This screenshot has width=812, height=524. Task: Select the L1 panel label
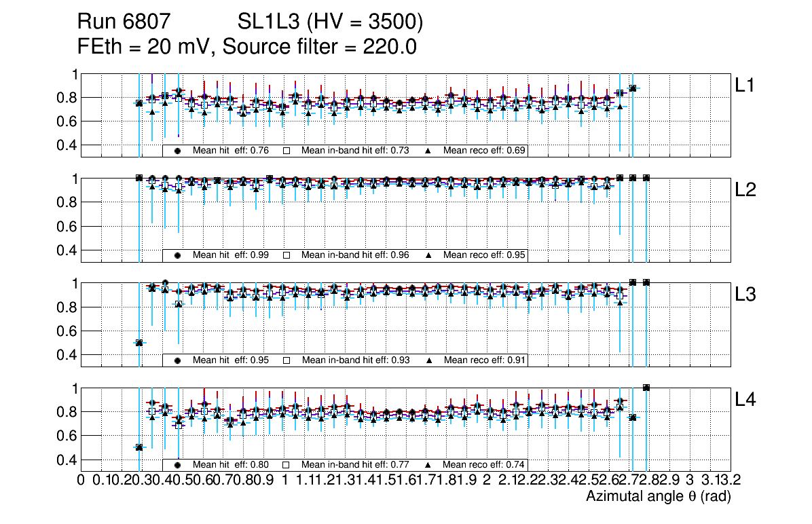click(x=745, y=85)
